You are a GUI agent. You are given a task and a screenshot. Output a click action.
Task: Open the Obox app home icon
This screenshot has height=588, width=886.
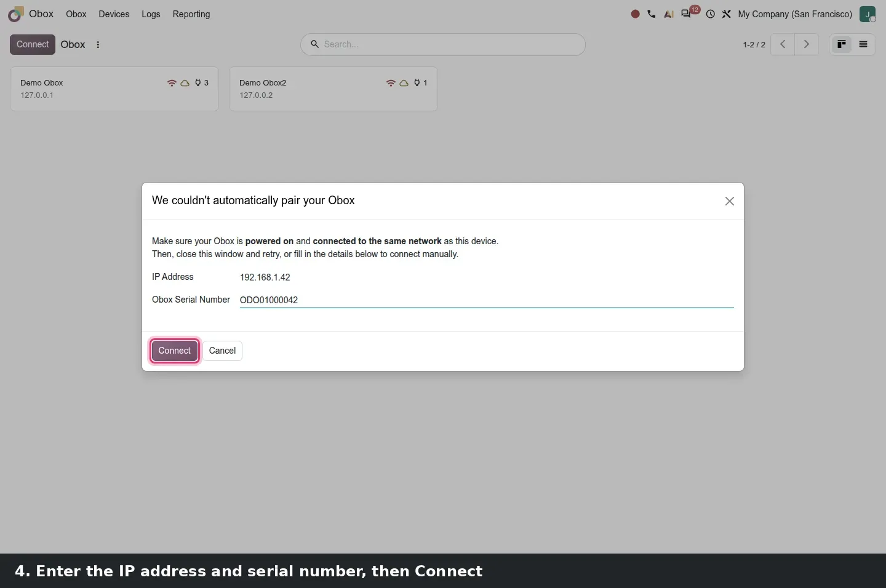click(x=16, y=14)
